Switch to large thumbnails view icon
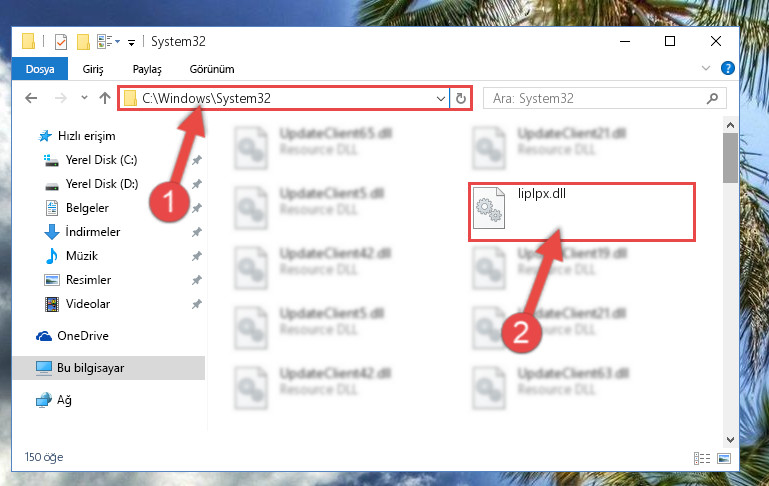The image size is (769, 486). 724,459
